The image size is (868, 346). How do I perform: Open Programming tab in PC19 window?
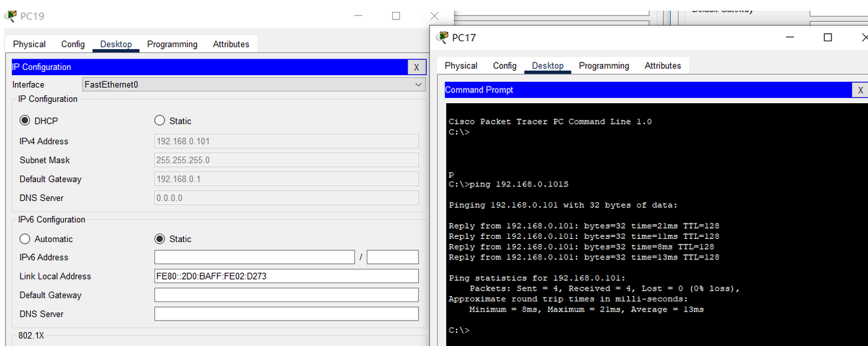[x=172, y=44]
